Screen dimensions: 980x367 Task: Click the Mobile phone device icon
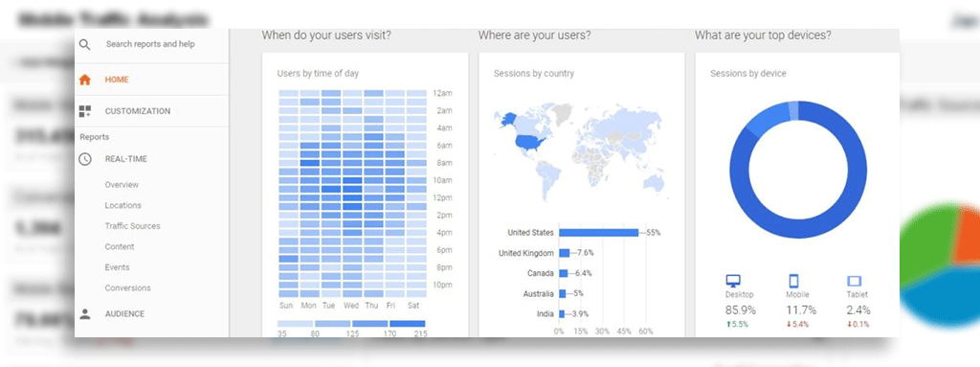click(793, 281)
